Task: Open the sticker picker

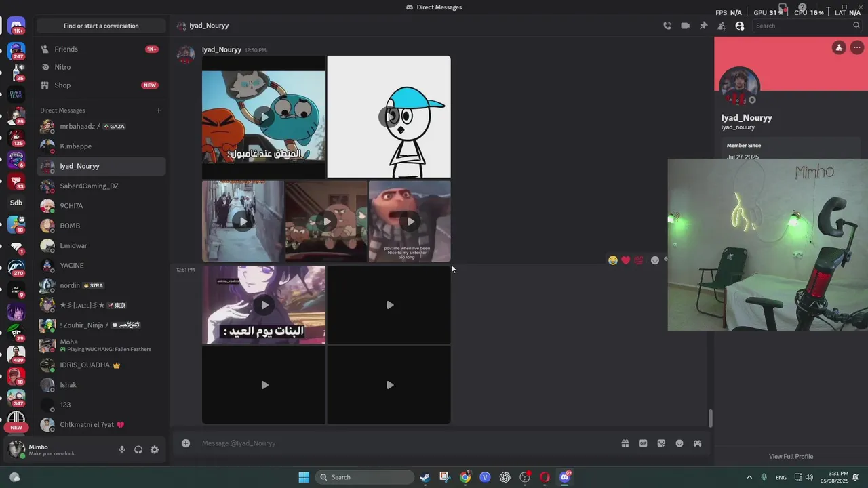Action: pos(661,443)
